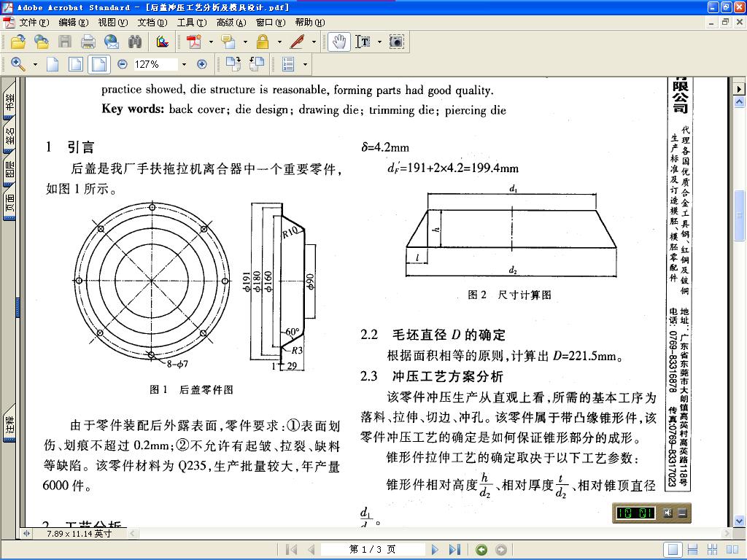Open the zoom percentage dropdown arrow
The image size is (747, 560).
pos(184,64)
